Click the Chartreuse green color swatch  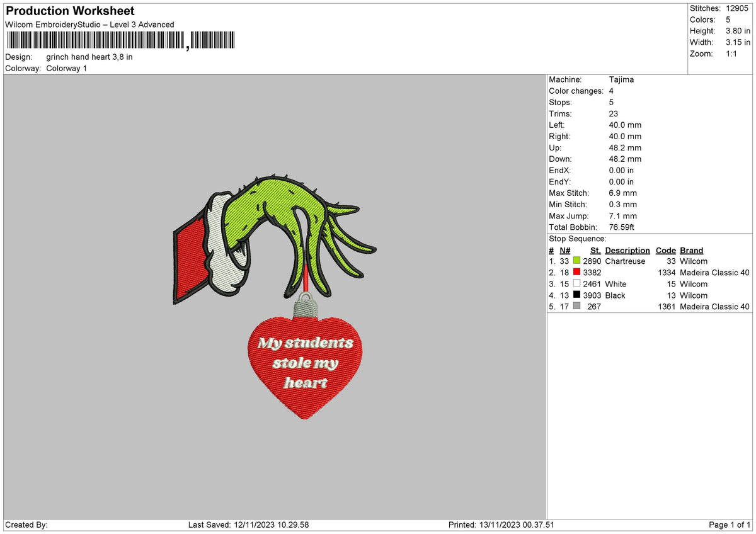576,261
